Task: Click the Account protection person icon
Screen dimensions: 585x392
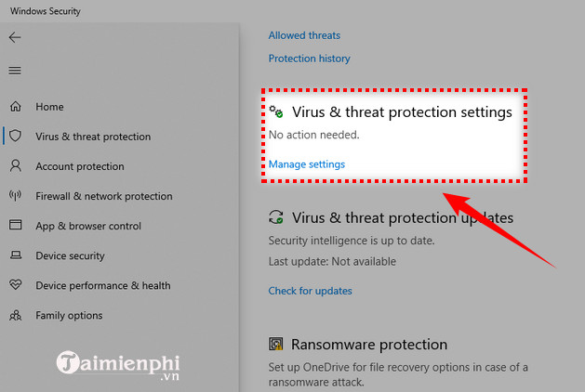Action: click(16, 166)
